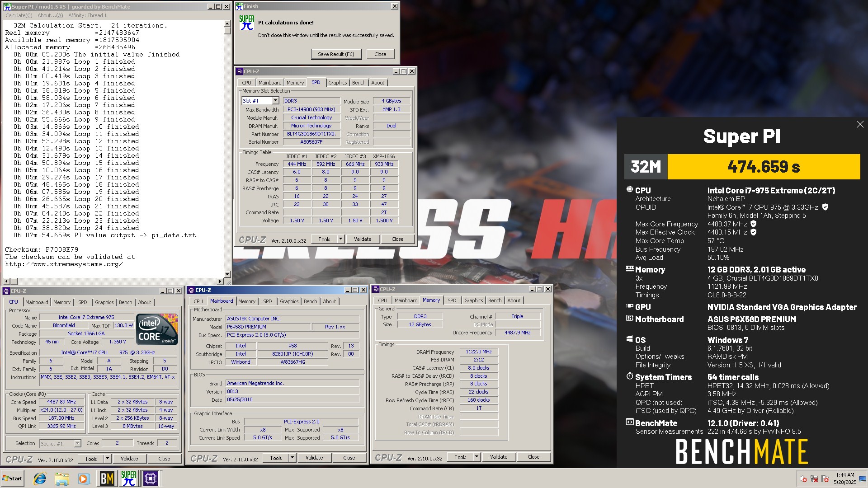Click the BenchMate section icon near version 12.1.0

coord(629,422)
